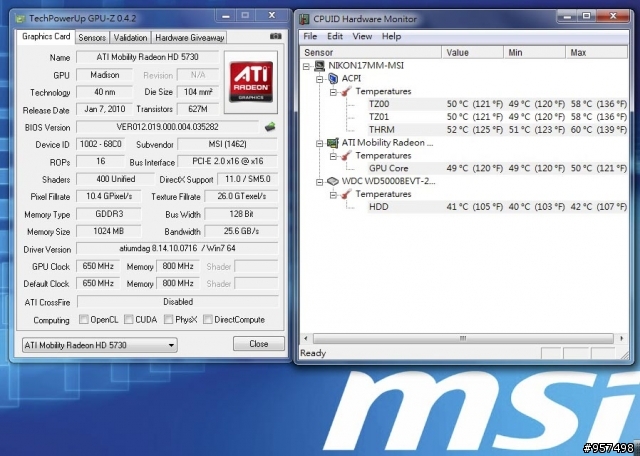The image size is (640, 456).
Task: Click the DirectX Support 11.0 / SM5.0 value
Action: click(247, 179)
